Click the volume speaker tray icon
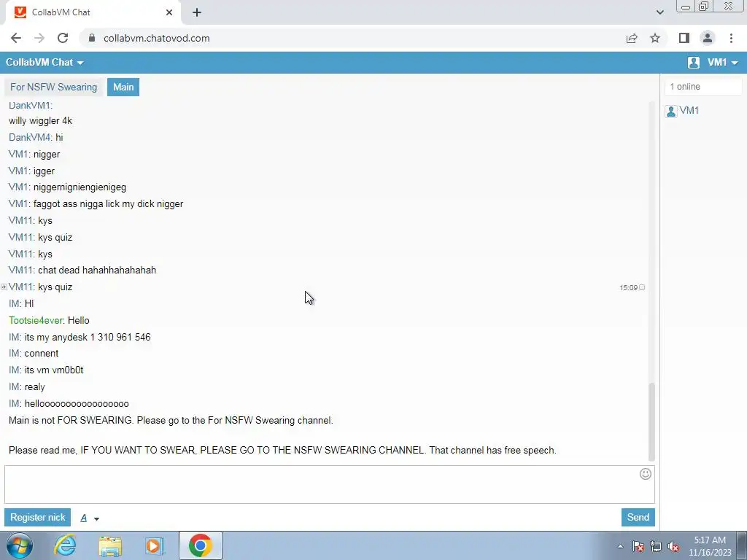747x560 pixels. (x=673, y=546)
